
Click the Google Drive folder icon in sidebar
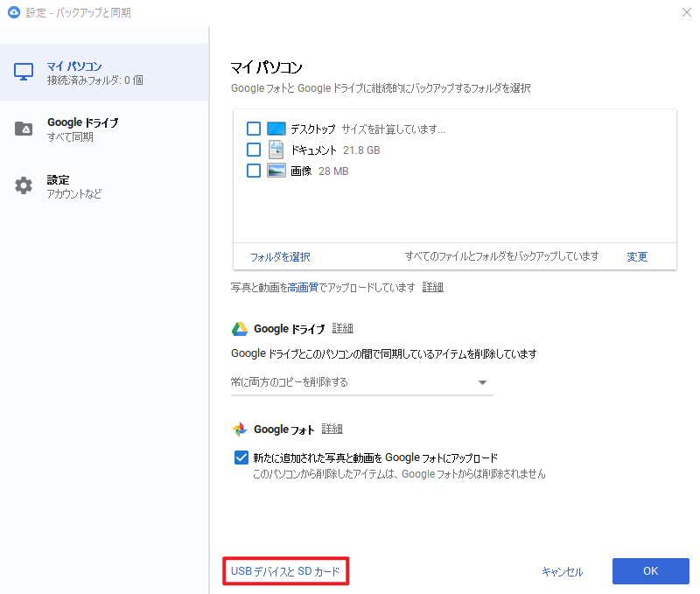[x=24, y=129]
